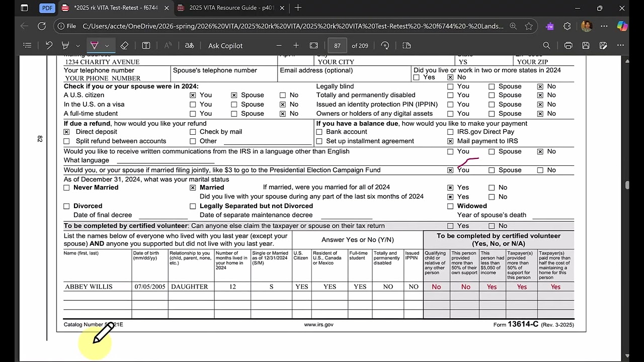This screenshot has height=362, width=644.
Task: Zoom out of the PDF
Action: (279, 46)
